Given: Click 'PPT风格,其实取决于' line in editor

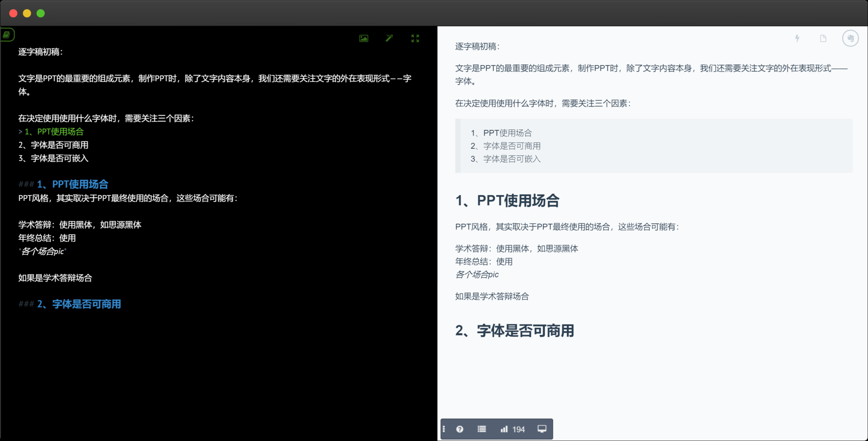Looking at the screenshot, I should 128,198.
